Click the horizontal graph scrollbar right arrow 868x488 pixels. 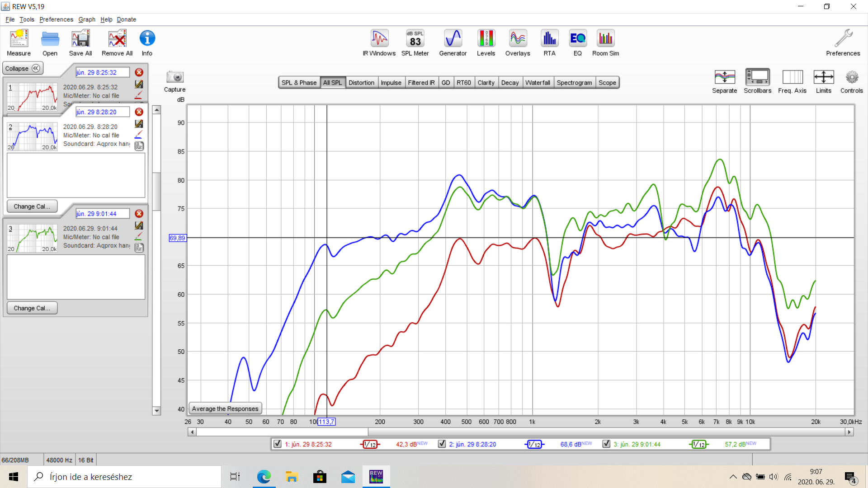[849, 432]
